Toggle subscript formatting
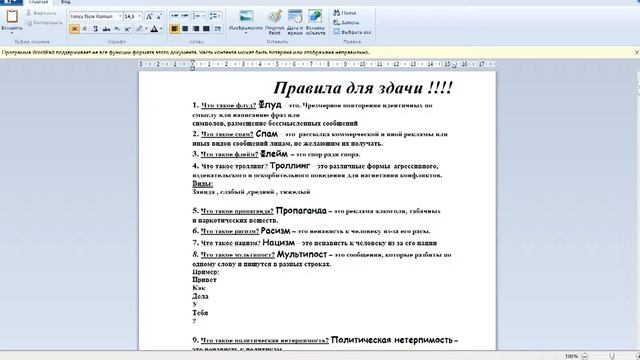The image size is (640, 360). [117, 29]
